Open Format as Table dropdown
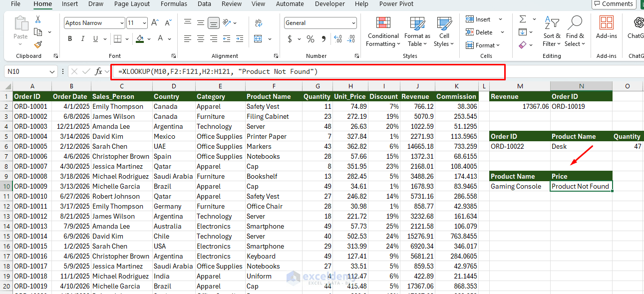 click(417, 31)
